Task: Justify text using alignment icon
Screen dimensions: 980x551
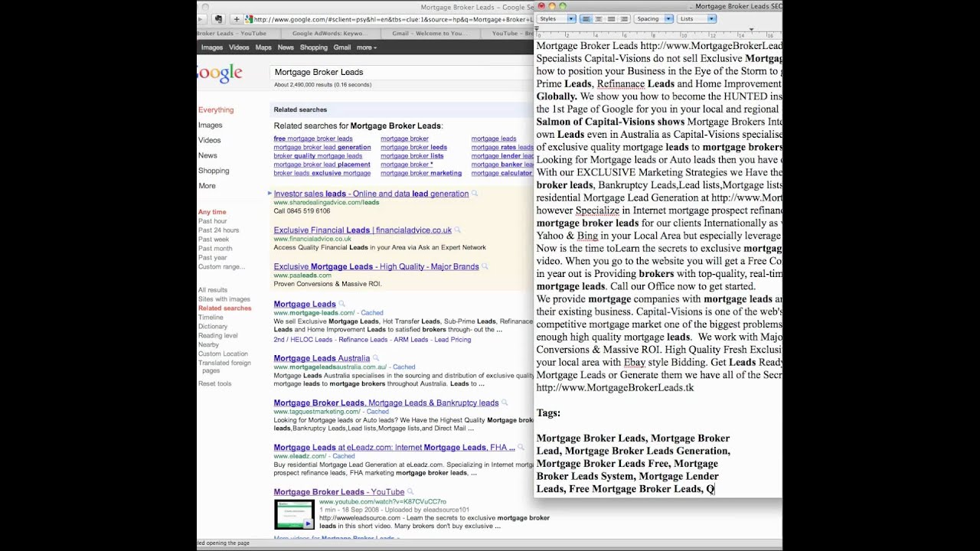Action: pos(611,18)
